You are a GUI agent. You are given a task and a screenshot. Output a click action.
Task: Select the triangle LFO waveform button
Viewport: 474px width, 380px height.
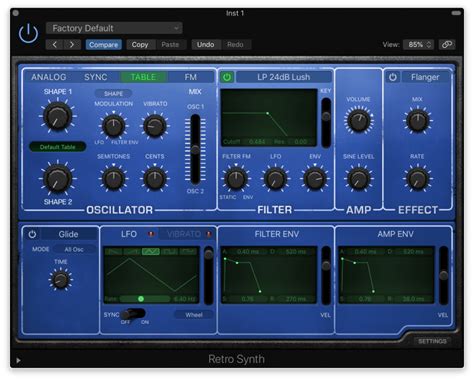tap(151, 252)
